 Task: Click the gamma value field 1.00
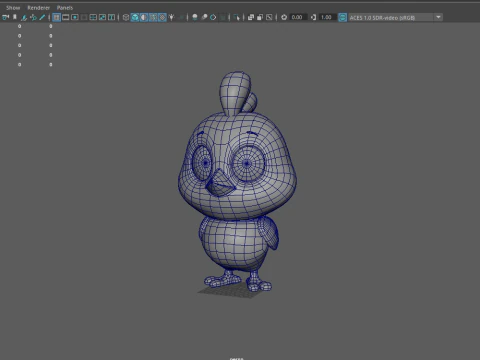[x=327, y=17]
